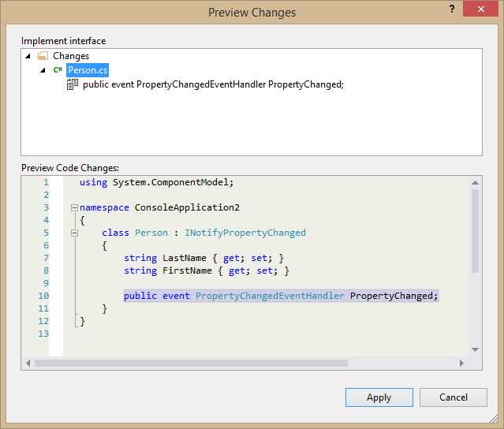Click the code preview scroll down arrow

point(475,349)
